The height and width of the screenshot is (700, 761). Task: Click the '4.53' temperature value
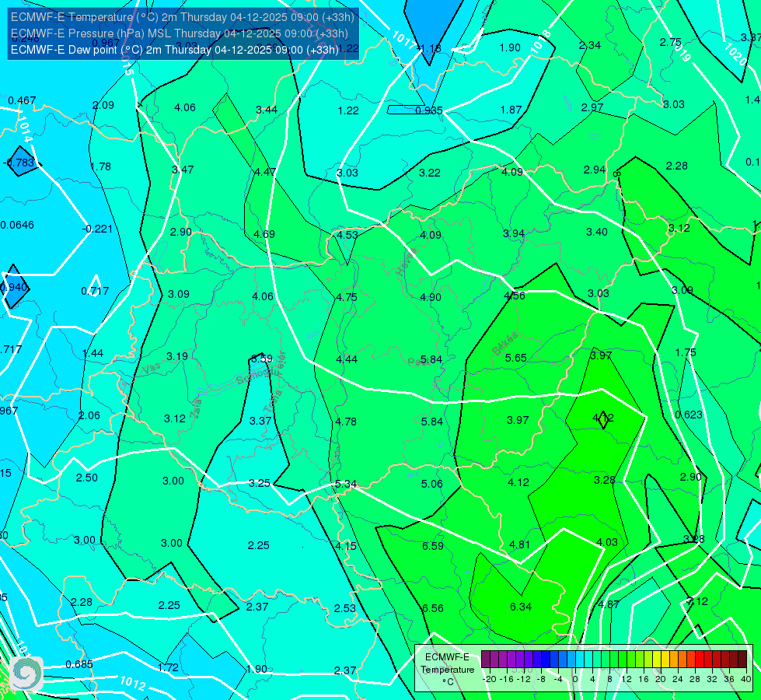click(347, 235)
